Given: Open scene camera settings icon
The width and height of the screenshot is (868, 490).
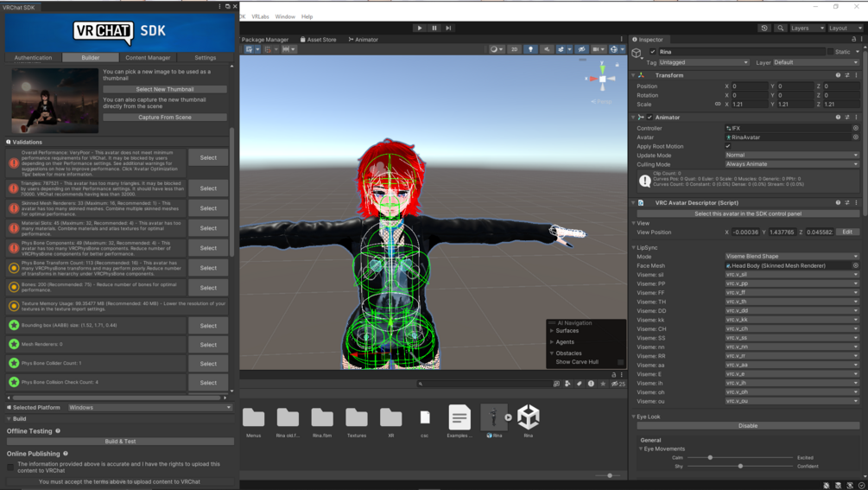Looking at the screenshot, I should coord(598,49).
